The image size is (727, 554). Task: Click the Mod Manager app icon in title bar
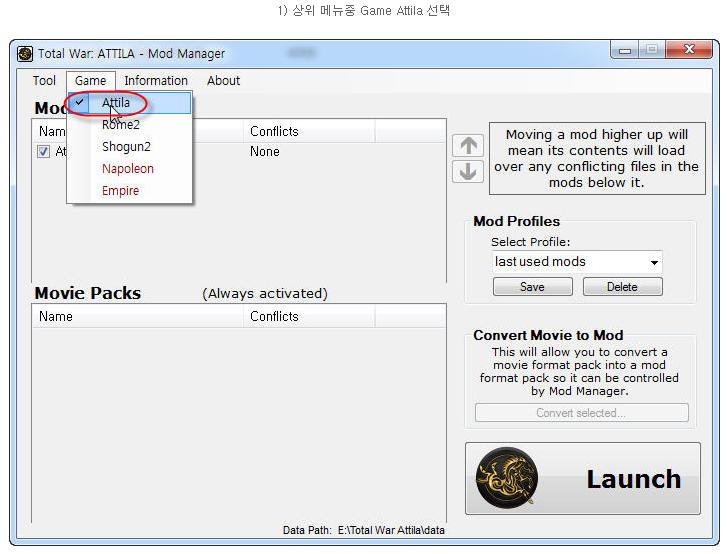pos(25,54)
